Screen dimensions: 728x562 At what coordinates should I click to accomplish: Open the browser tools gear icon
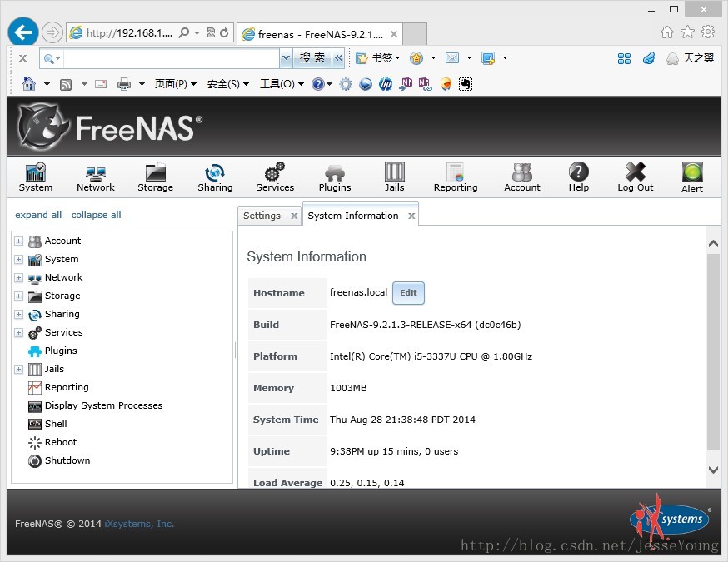[708, 32]
